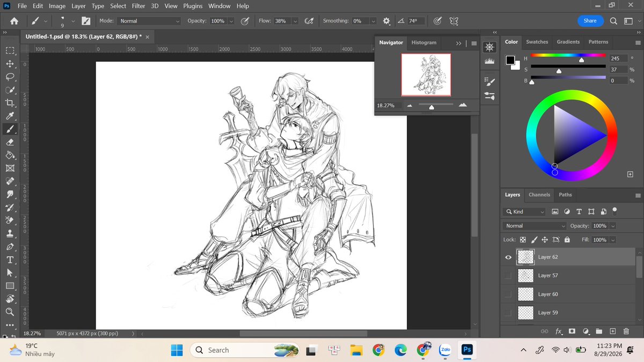The width and height of the screenshot is (644, 362).
Task: Show Layer 57 visibility box
Action: 508,276
